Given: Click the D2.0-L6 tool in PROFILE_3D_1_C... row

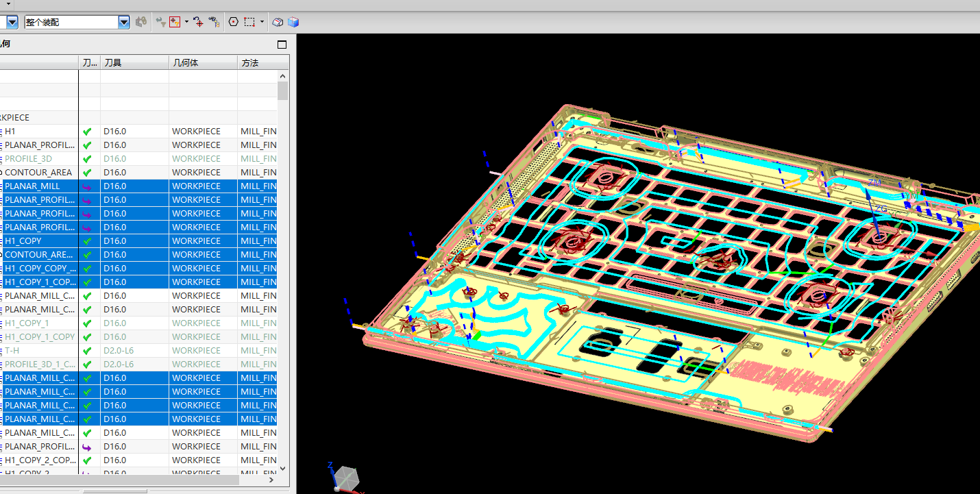Looking at the screenshot, I should coord(119,364).
